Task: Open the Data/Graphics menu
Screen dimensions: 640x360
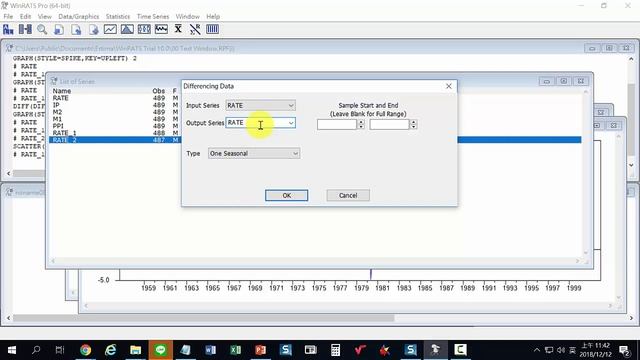Action: pos(79,16)
